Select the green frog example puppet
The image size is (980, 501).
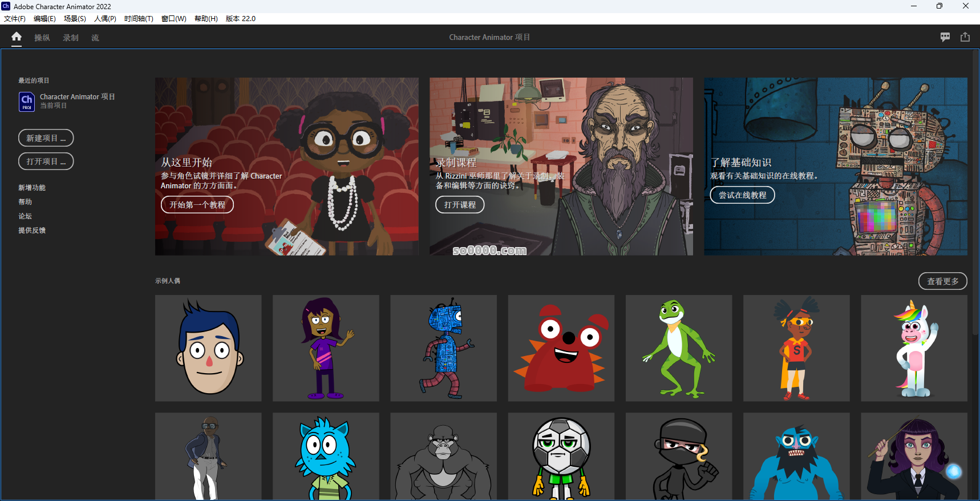[678, 348]
